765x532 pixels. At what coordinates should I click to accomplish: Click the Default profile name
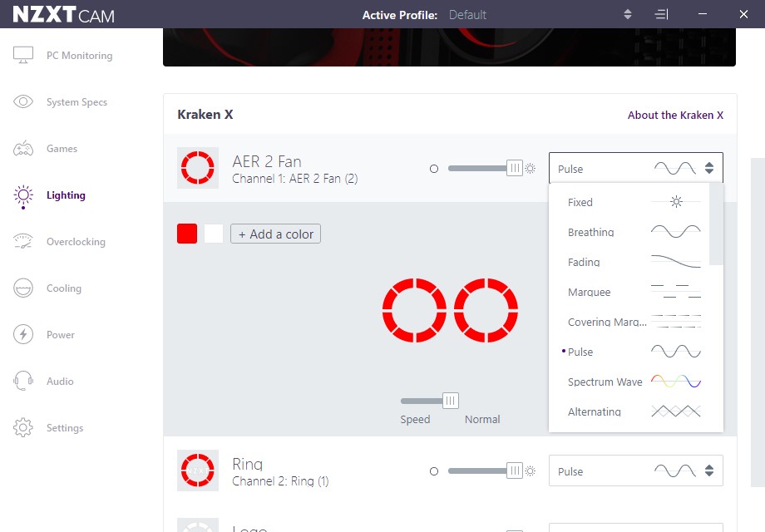tap(467, 15)
